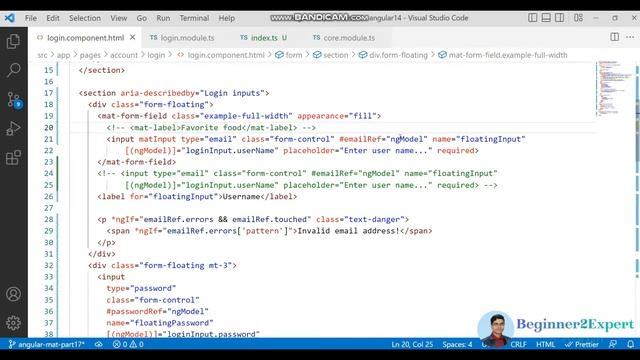Click the form breadcrumb symbol
This screenshot has height=360, width=640.
coord(289,55)
